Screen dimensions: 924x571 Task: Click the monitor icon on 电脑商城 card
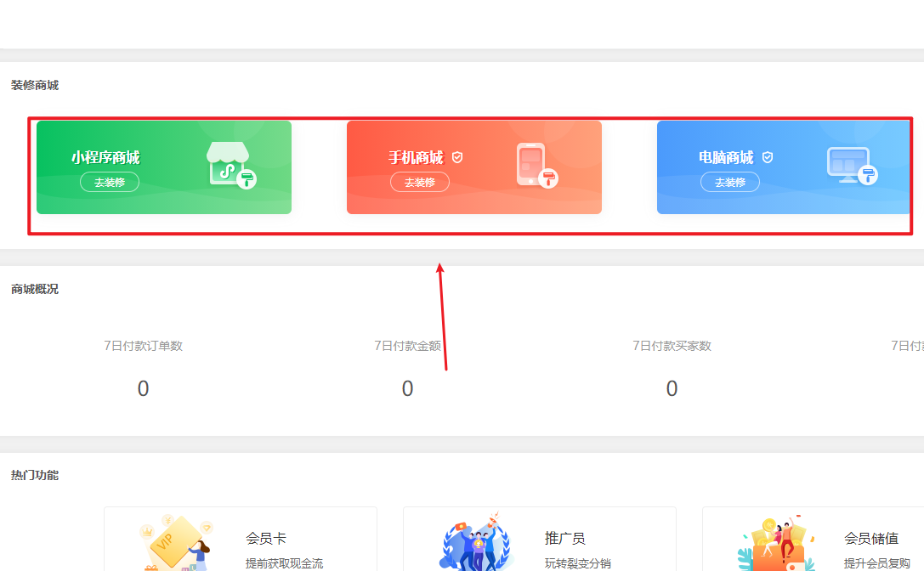[846, 163]
